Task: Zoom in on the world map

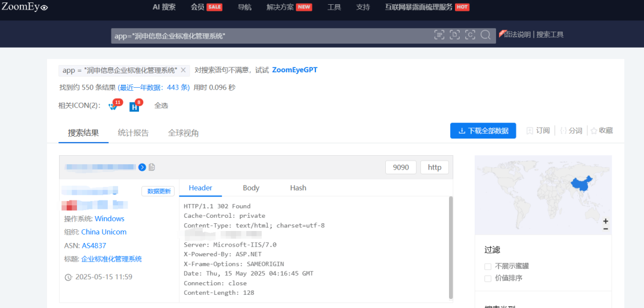Action: (606, 221)
